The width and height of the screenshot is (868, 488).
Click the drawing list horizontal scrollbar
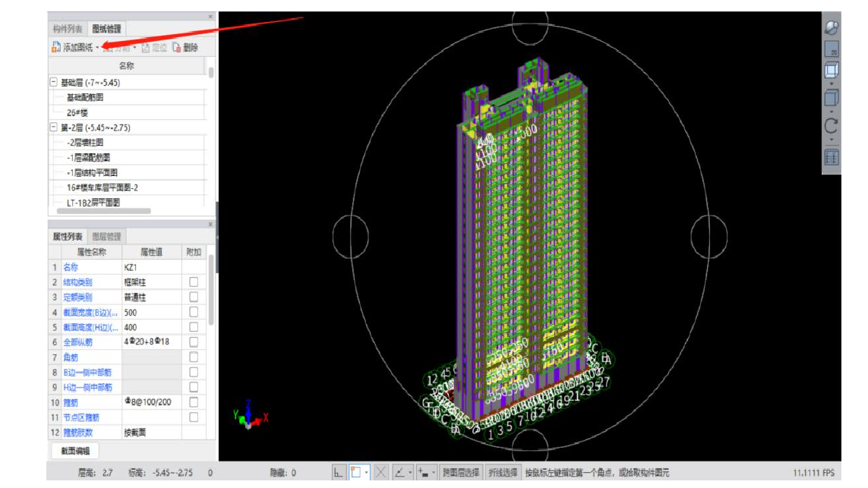click(x=103, y=211)
